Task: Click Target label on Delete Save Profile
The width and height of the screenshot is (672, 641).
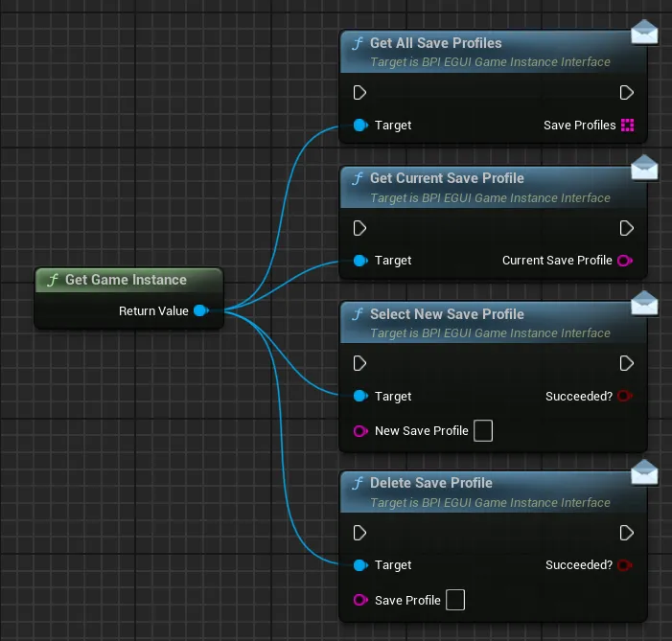Action: (x=393, y=565)
